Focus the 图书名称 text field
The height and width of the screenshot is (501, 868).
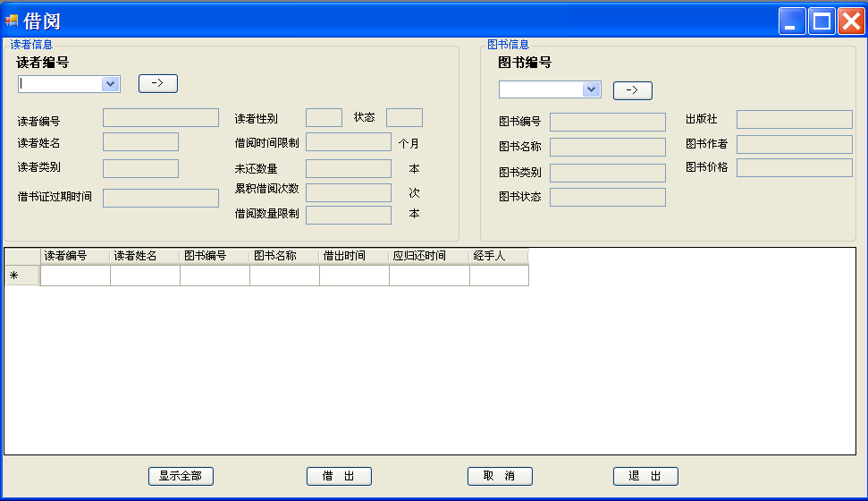coord(607,147)
